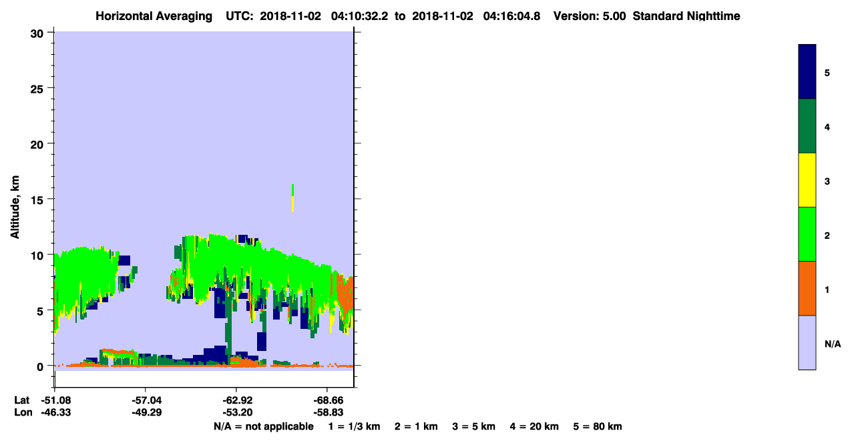Click longitude value -49.29

pyautogui.click(x=146, y=412)
